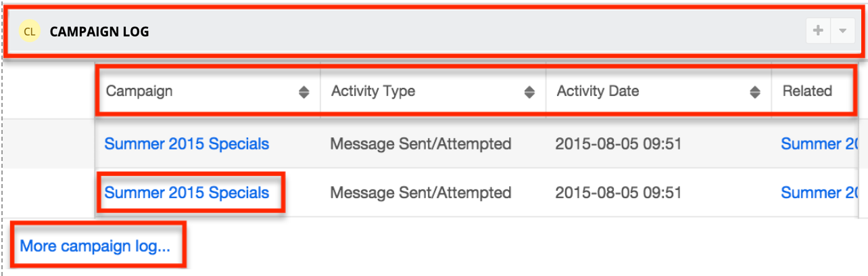Image resolution: width=868 pixels, height=276 pixels.
Task: Select the Activity Type column header label
Action: pyautogui.click(x=373, y=91)
